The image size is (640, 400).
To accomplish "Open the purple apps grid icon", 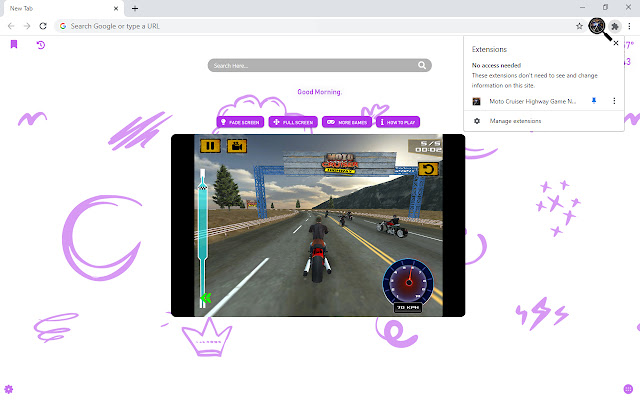I will tap(628, 389).
